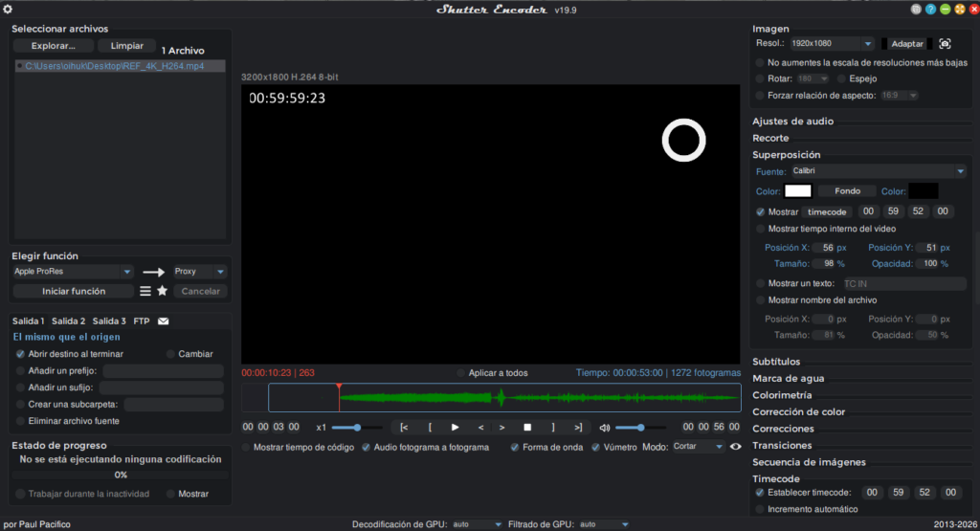
Task: Toggle Mostrar tiempo de código
Action: click(246, 448)
